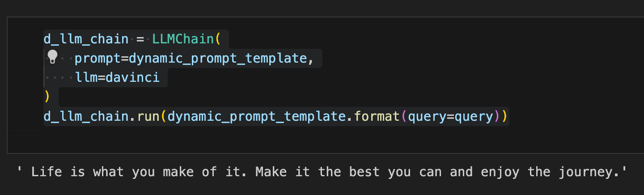Image resolution: width=644 pixels, height=195 pixels.
Task: Click the lightbulb code action icon
Action: (53, 57)
